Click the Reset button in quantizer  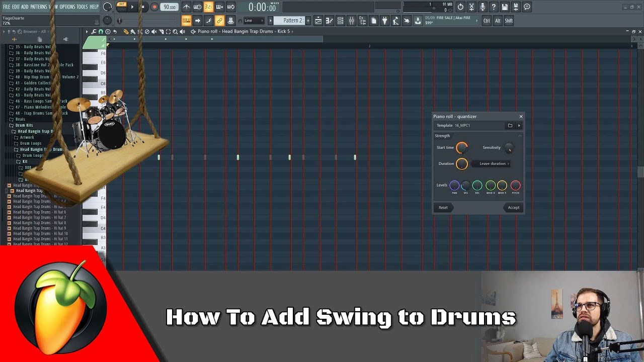pos(443,208)
